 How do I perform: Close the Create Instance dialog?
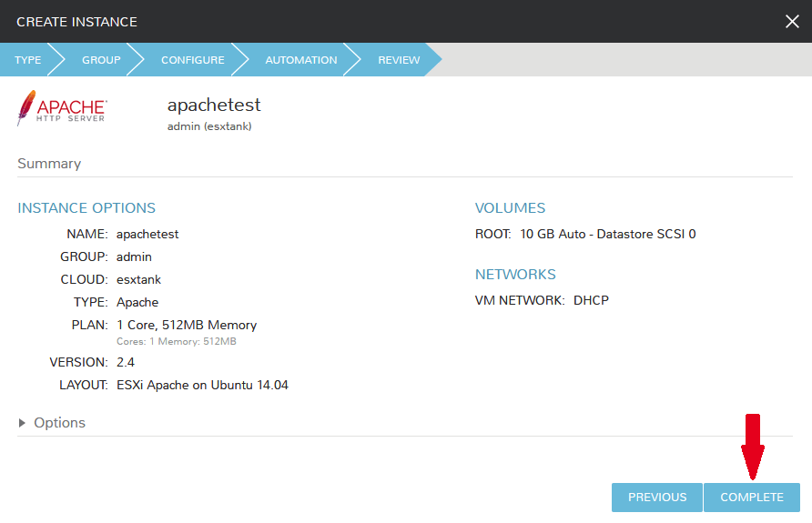pos(792,22)
